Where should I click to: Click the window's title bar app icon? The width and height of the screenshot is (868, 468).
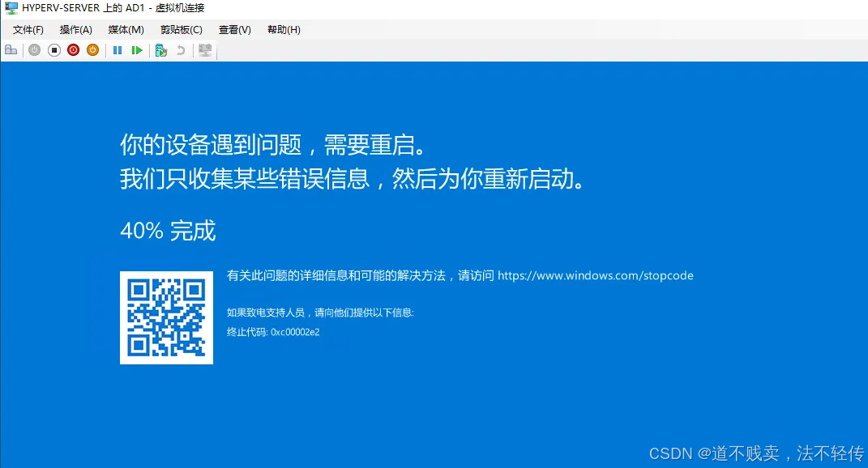(x=11, y=8)
